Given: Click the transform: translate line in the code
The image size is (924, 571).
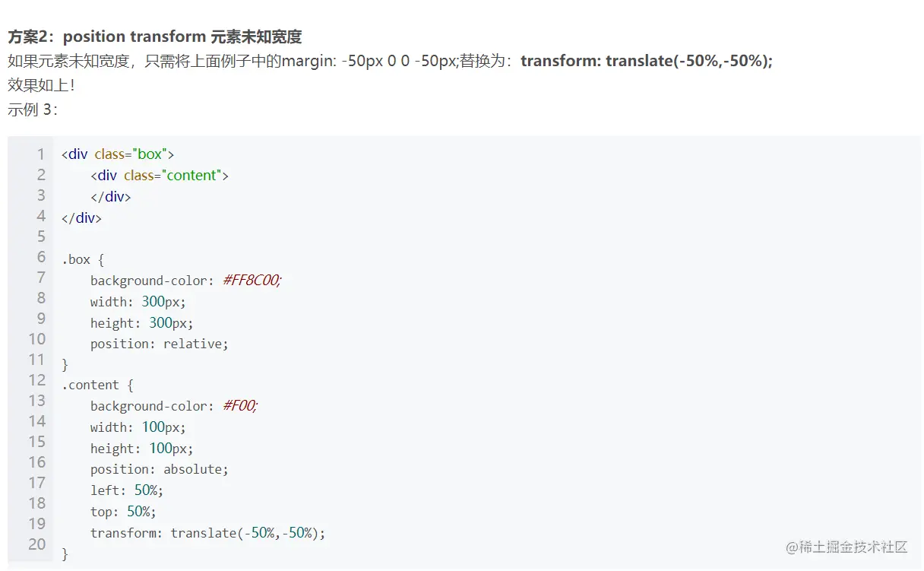Looking at the screenshot, I should pyautogui.click(x=207, y=533).
